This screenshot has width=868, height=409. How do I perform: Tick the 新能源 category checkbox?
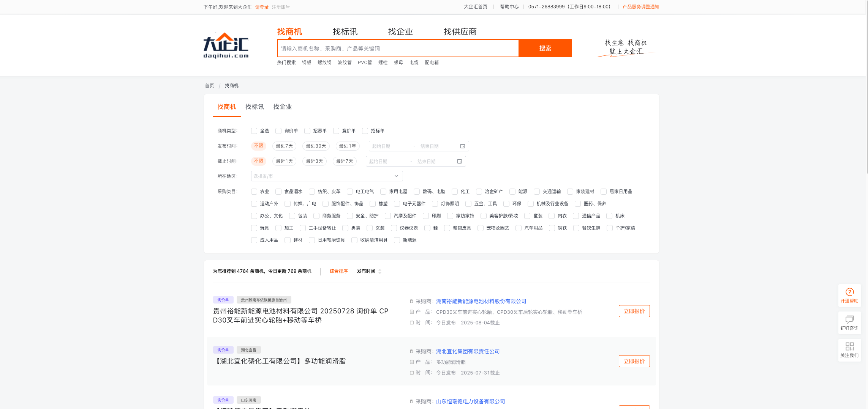click(x=397, y=240)
